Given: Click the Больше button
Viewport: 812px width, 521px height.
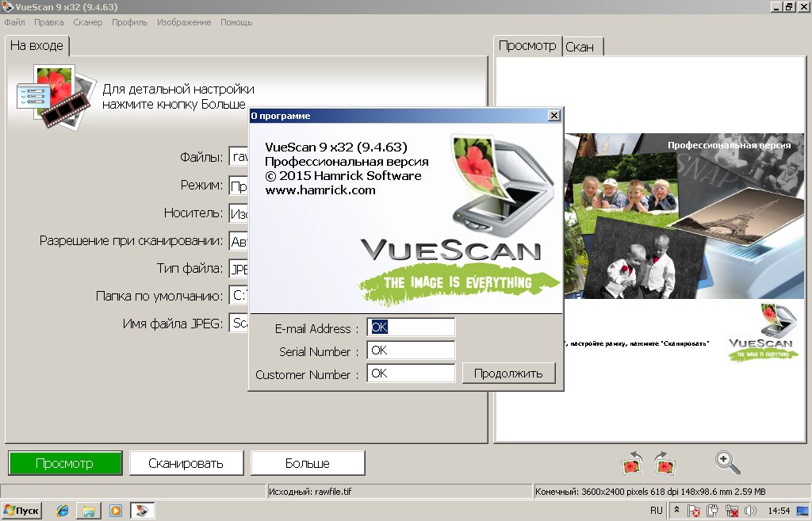Looking at the screenshot, I should [308, 463].
